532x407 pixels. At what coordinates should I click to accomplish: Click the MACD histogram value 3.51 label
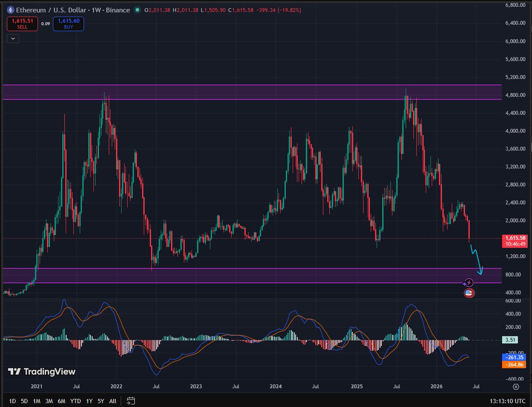510,340
